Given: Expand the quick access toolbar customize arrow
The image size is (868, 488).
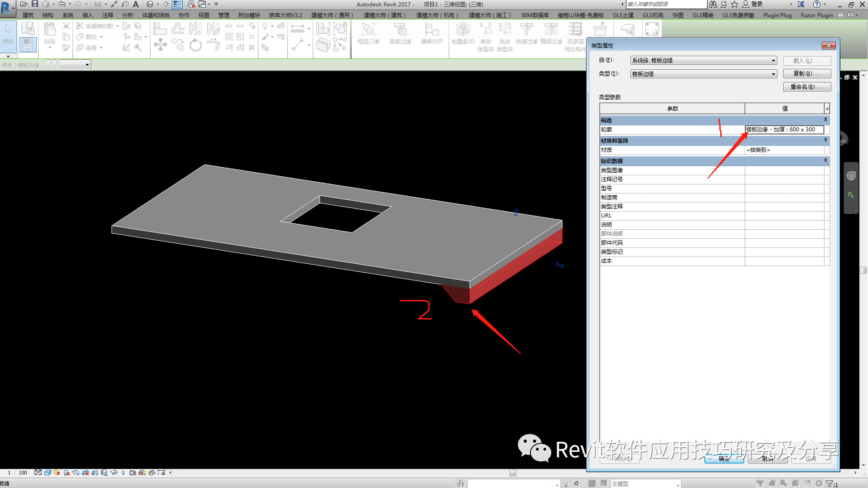Looking at the screenshot, I should pyautogui.click(x=216, y=4).
